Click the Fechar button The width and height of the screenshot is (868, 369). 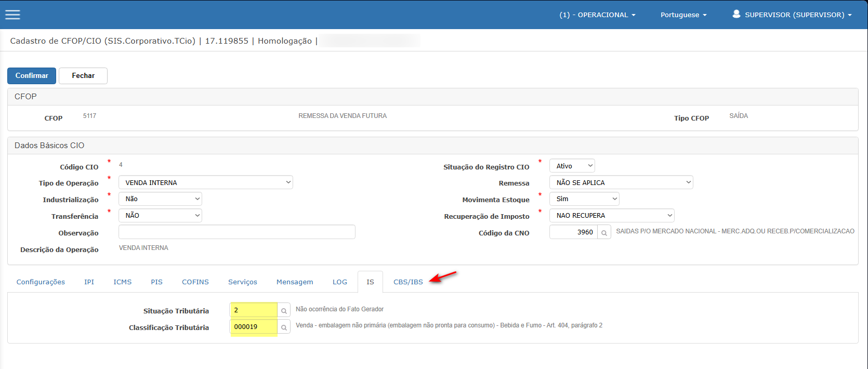click(83, 76)
